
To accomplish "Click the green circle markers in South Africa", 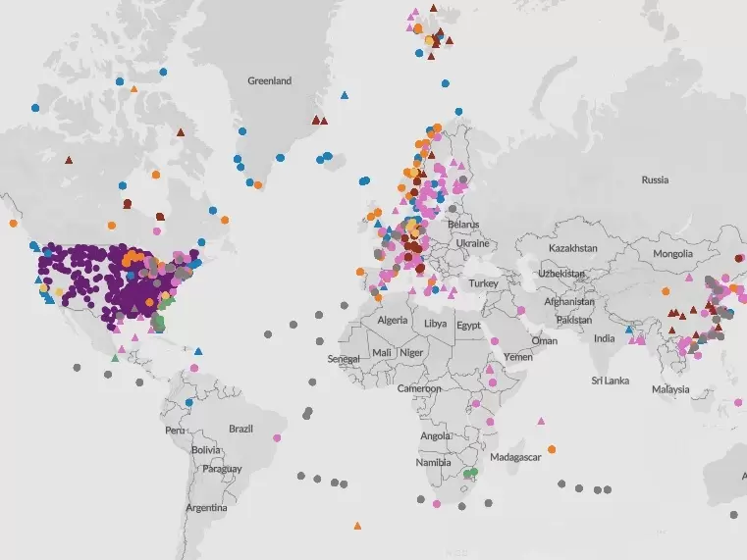I will pos(471,473).
